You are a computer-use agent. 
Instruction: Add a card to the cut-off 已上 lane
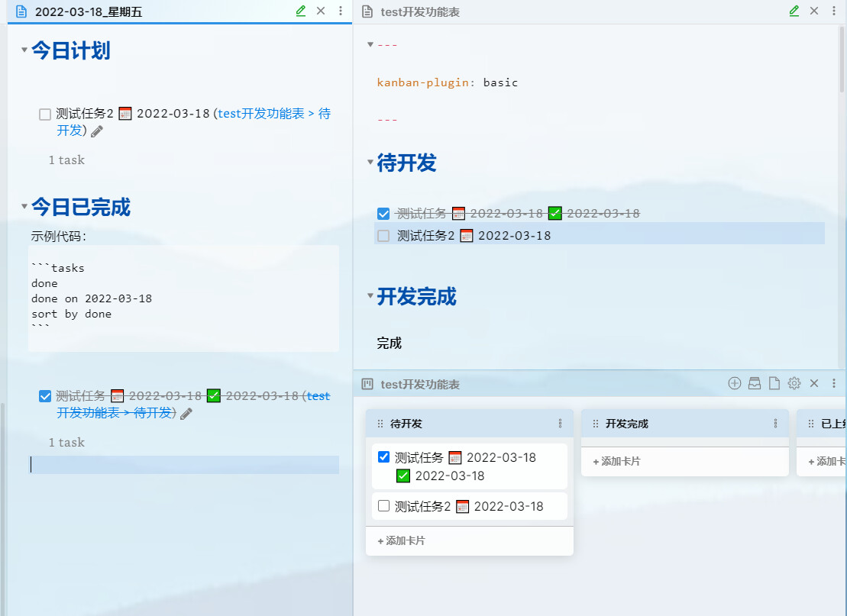point(826,461)
